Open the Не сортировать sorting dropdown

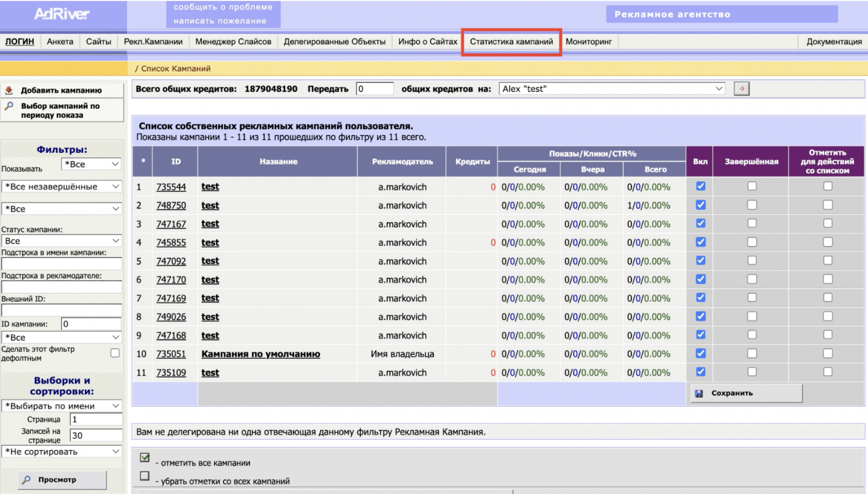[62, 452]
